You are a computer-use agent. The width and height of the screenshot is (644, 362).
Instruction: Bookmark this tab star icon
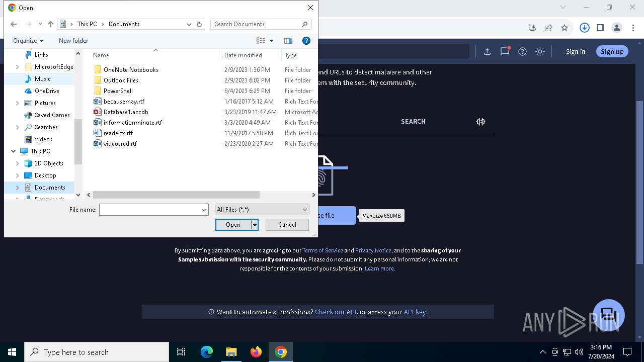point(565,28)
